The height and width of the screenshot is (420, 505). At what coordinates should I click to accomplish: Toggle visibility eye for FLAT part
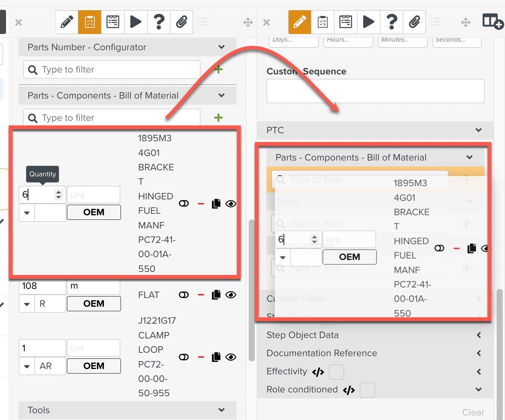pyautogui.click(x=231, y=295)
